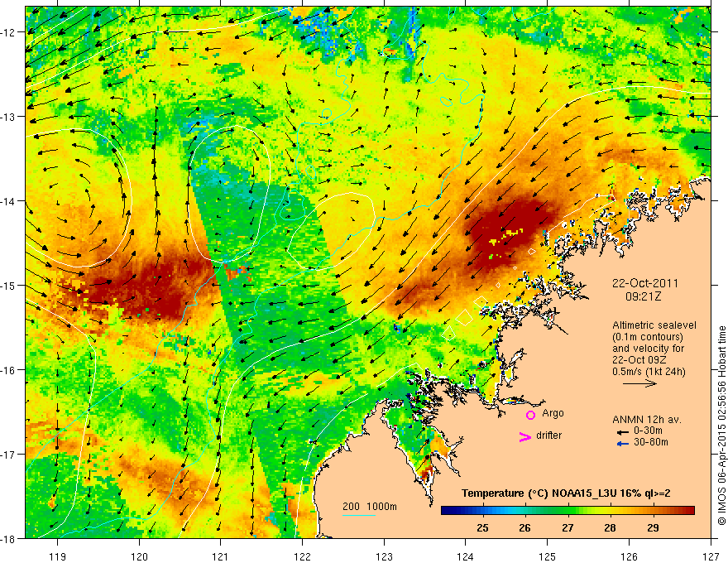Click the 0.5m/s velocity reference arrow
The image size is (728, 563).
[x=639, y=383]
